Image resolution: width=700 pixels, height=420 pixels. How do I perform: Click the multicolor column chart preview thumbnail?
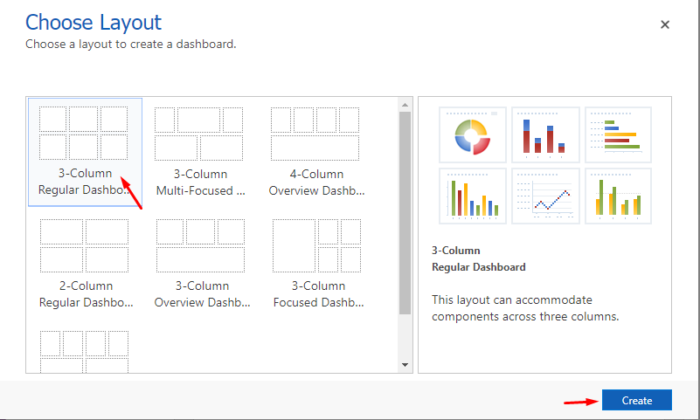click(x=473, y=196)
